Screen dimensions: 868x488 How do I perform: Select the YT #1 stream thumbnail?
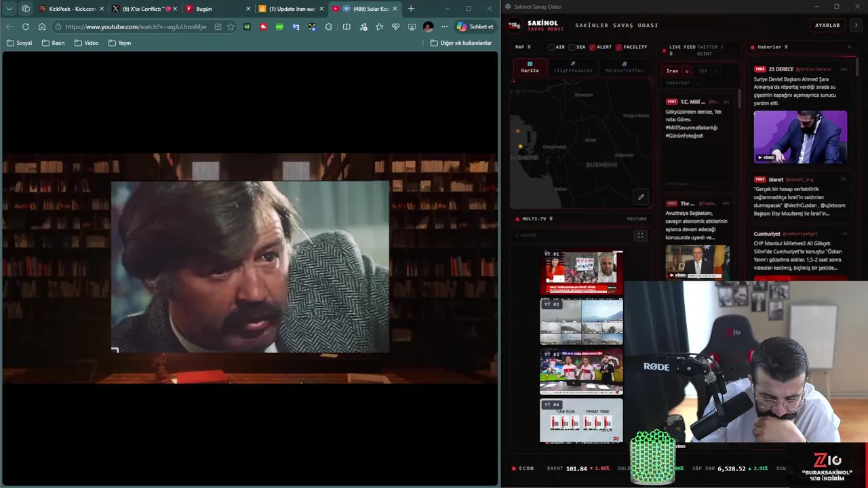[x=581, y=272]
